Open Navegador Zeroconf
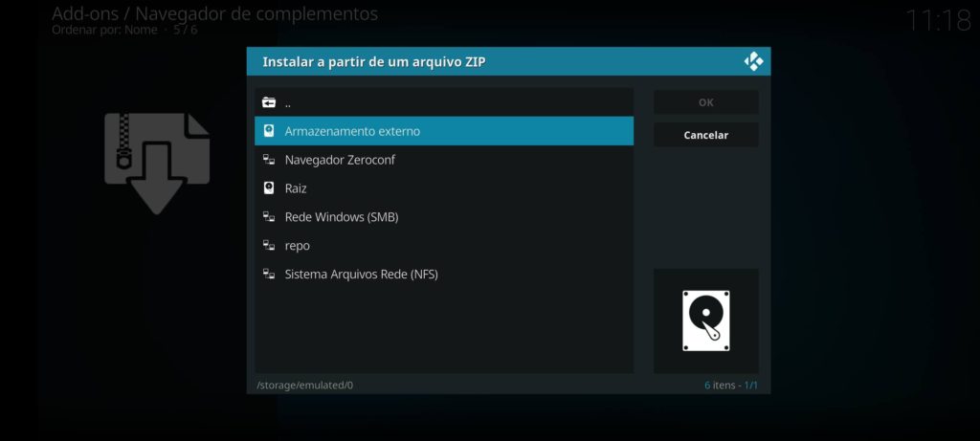This screenshot has width=980, height=441. [x=444, y=160]
